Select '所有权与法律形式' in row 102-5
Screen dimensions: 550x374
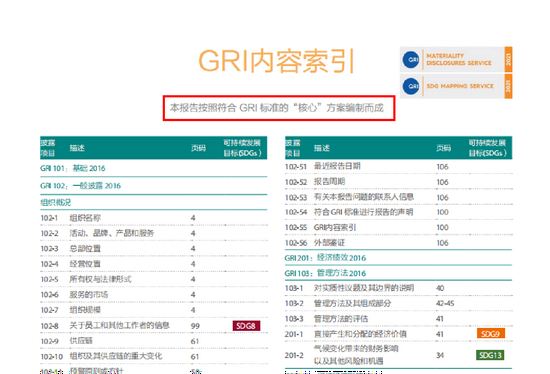(x=100, y=279)
